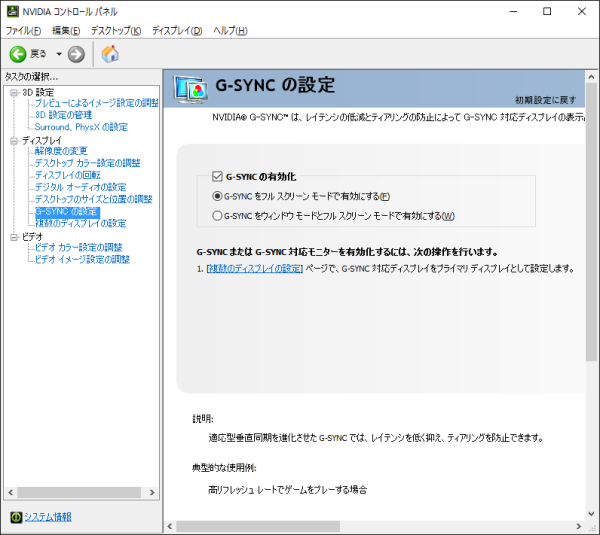Collapse the ディスプレイ tree node

click(x=14, y=141)
